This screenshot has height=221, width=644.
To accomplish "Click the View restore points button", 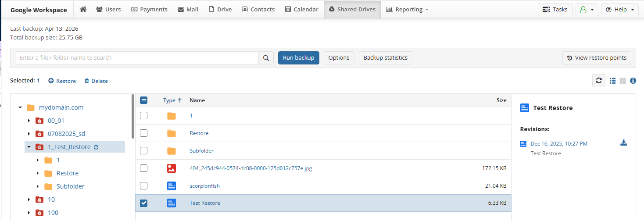I will click(597, 58).
